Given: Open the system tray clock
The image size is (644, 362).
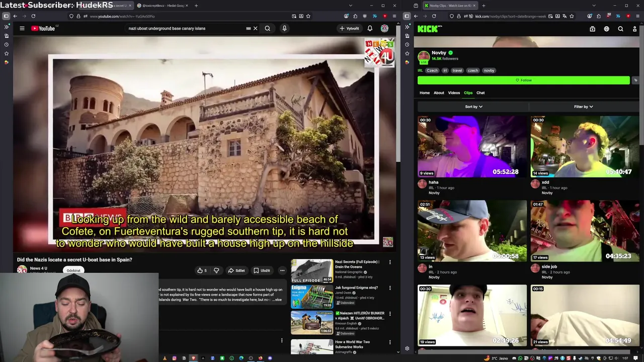Looking at the screenshot, I should [625, 358].
